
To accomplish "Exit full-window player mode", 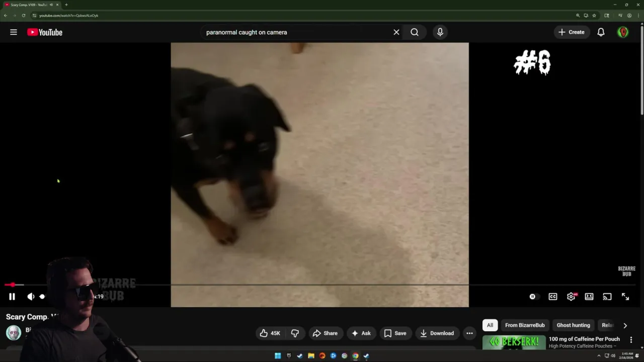I will [625, 297].
